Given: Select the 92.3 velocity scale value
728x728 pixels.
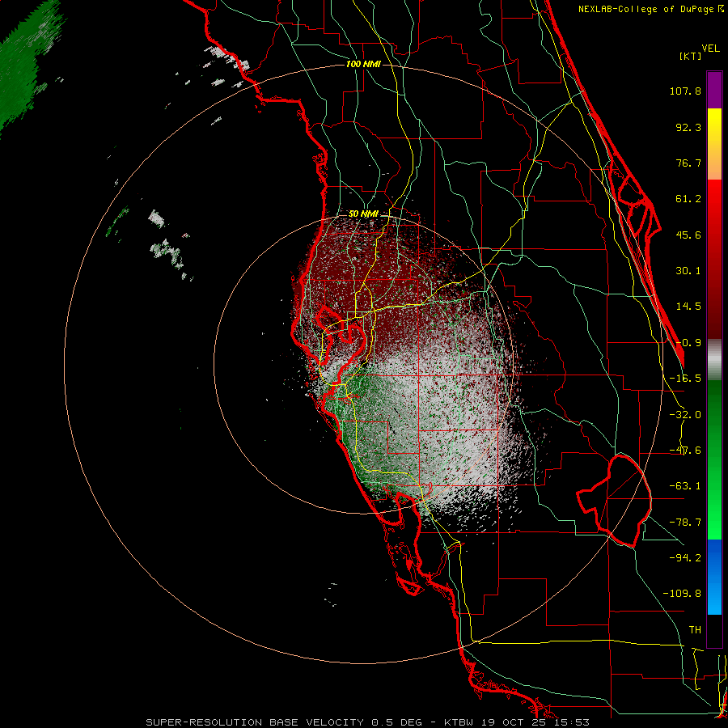Looking at the screenshot, I should click(x=688, y=127).
